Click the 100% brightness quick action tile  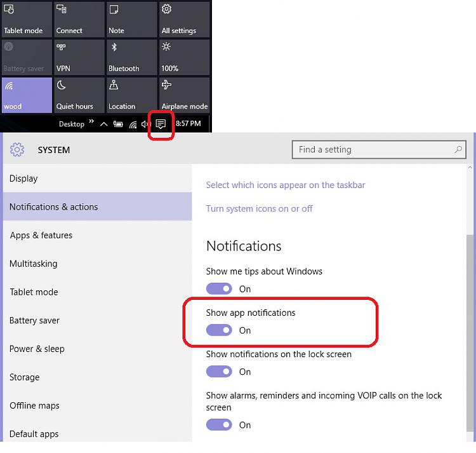click(185, 57)
